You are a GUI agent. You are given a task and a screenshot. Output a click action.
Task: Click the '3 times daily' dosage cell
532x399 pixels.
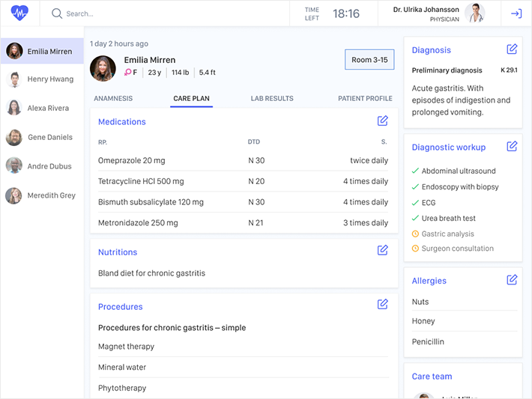366,223
